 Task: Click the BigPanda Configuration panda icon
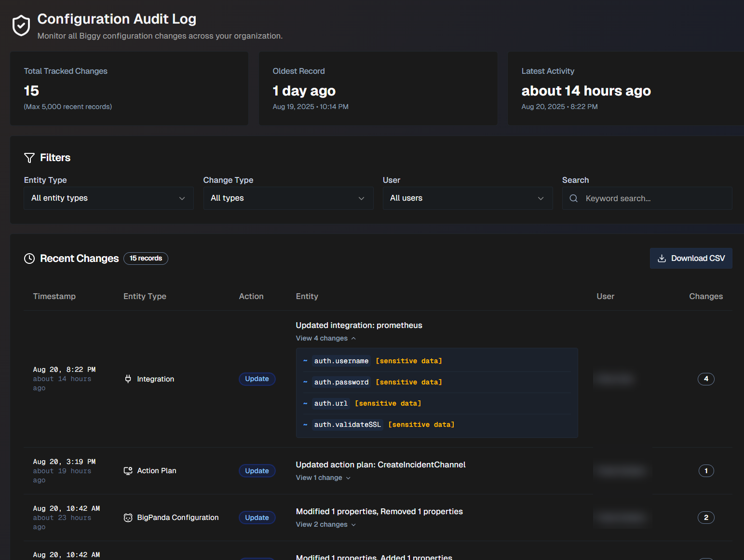128,518
